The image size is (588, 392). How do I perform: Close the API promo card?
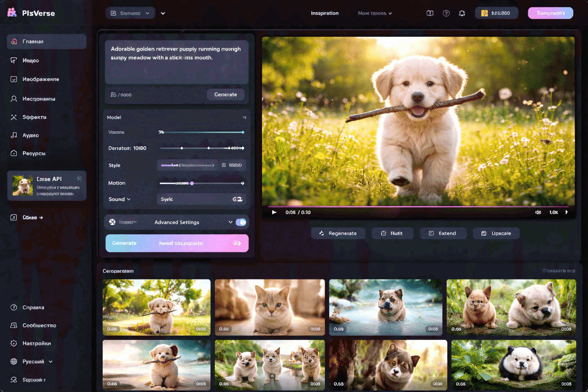click(79, 178)
